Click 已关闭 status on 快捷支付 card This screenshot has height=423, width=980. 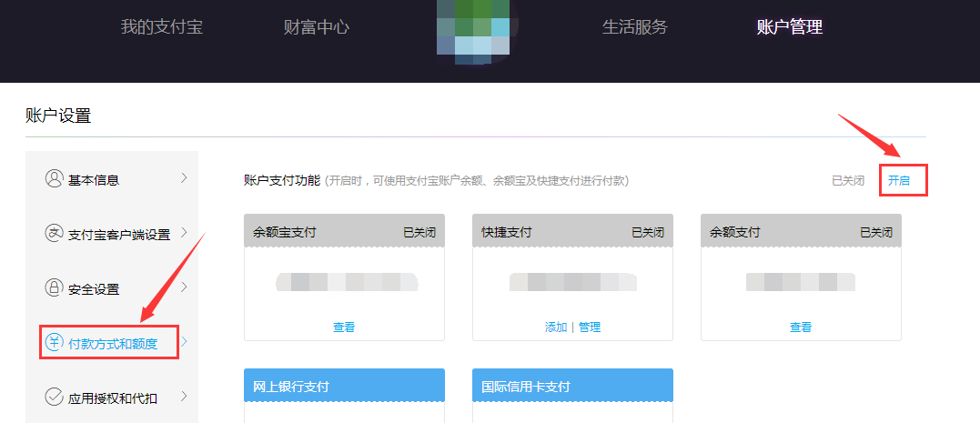pyautogui.click(x=648, y=233)
